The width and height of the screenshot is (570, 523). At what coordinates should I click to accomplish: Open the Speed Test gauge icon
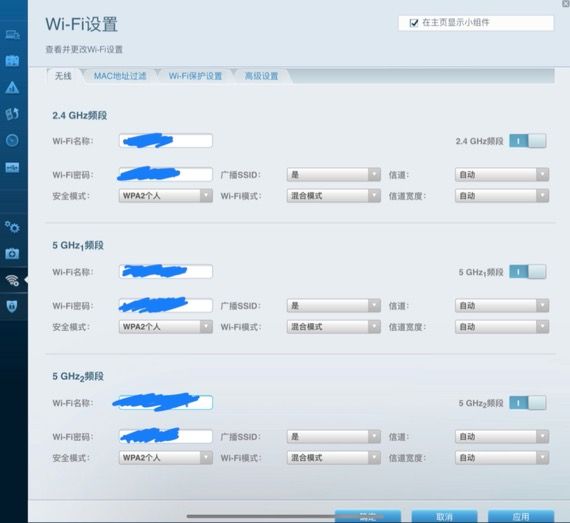click(x=12, y=140)
